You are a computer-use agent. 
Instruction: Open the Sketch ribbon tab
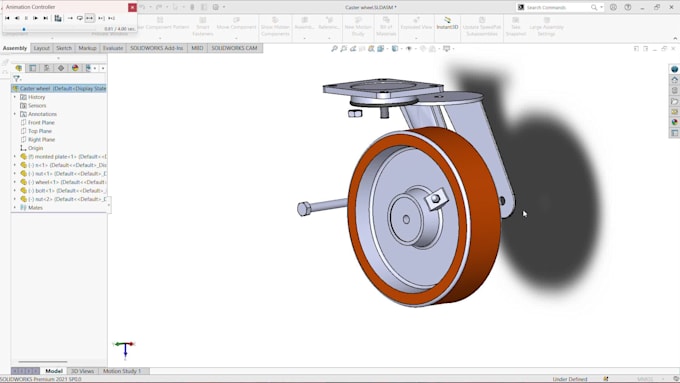64,48
